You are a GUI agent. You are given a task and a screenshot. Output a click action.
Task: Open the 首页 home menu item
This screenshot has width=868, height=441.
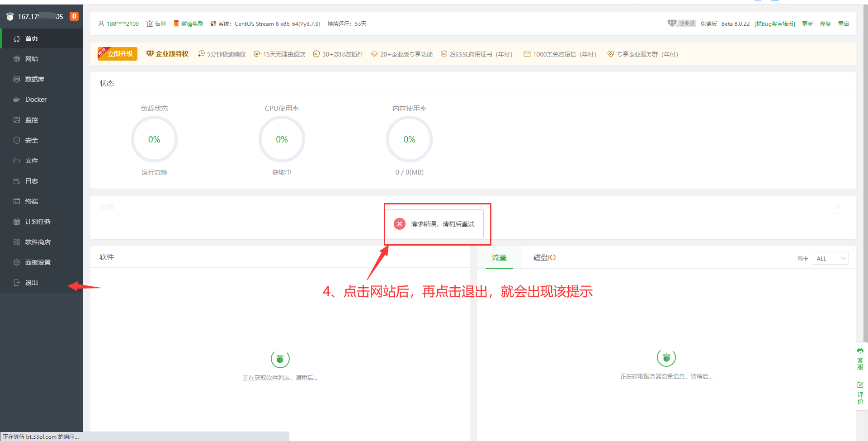42,38
